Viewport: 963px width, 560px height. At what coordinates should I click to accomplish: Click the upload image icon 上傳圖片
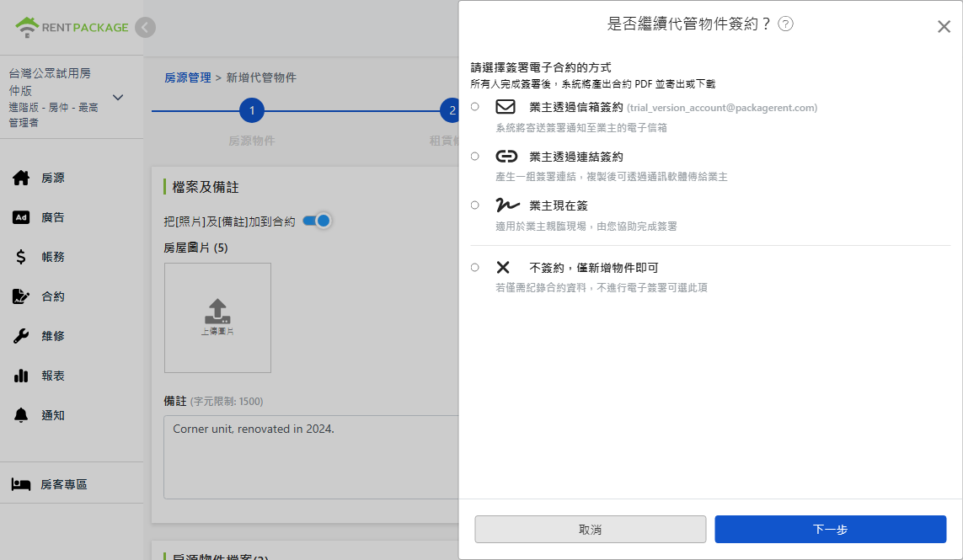point(217,317)
